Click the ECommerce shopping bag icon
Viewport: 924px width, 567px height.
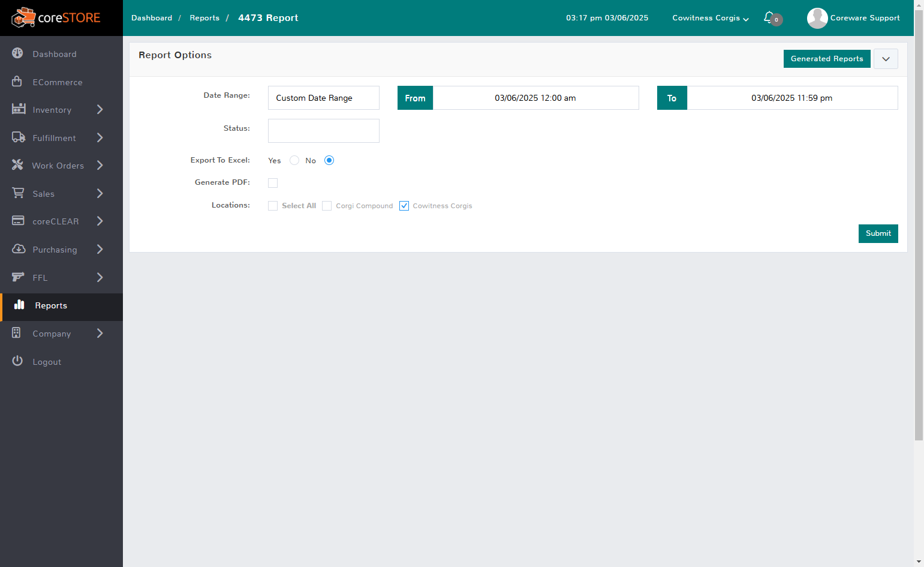[x=17, y=81]
